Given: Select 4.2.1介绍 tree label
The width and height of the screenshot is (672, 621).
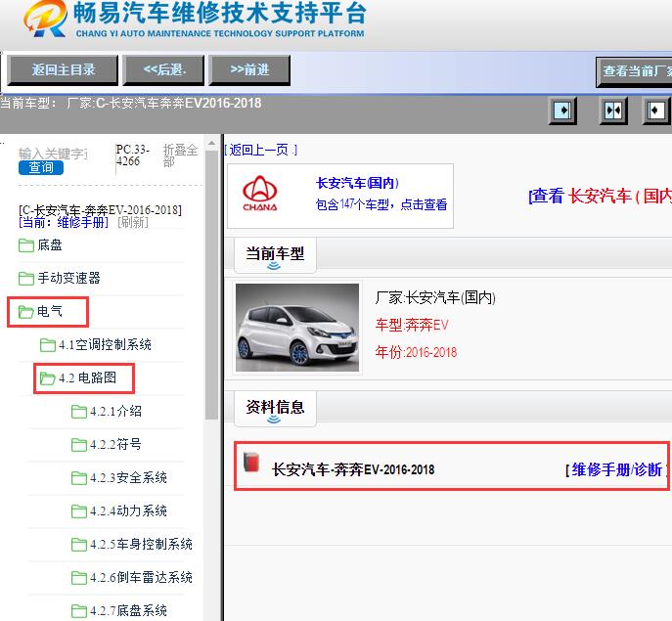Looking at the screenshot, I should pyautogui.click(x=115, y=412).
